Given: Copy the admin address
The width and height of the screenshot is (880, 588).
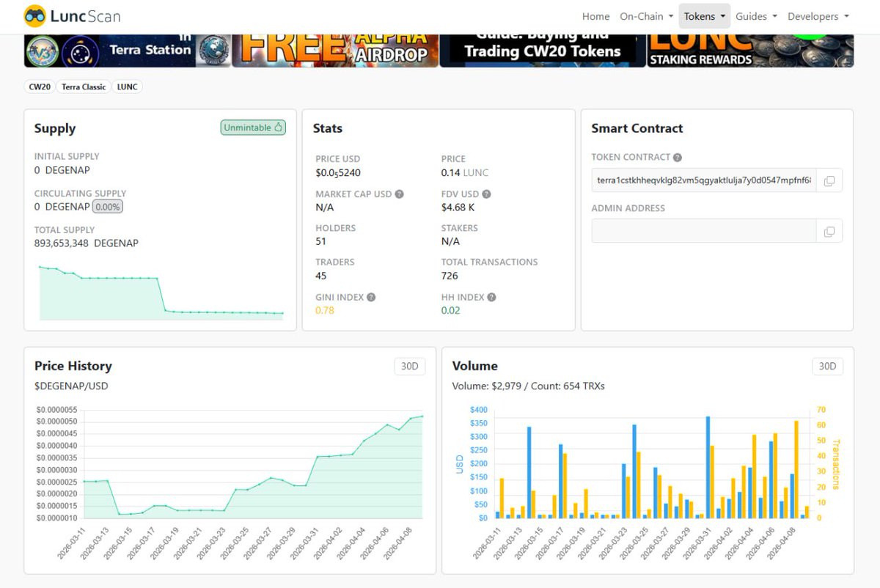Looking at the screenshot, I should pyautogui.click(x=829, y=231).
